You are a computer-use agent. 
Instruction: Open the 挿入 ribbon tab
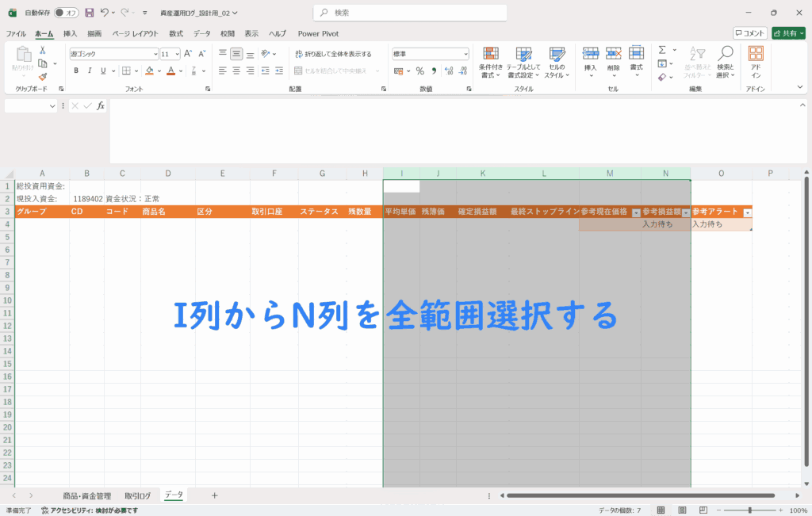71,33
